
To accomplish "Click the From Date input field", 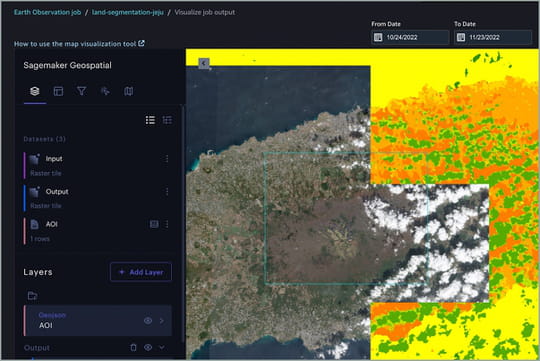I will point(410,37).
